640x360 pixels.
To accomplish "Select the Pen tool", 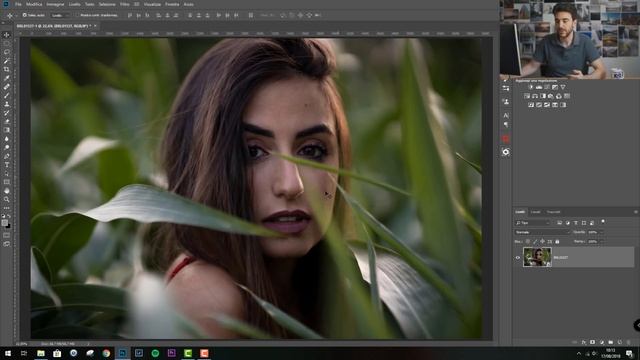I will 7,156.
